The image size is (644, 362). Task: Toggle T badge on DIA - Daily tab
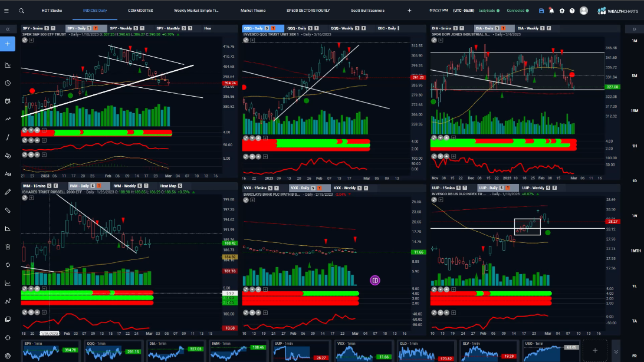click(503, 28)
